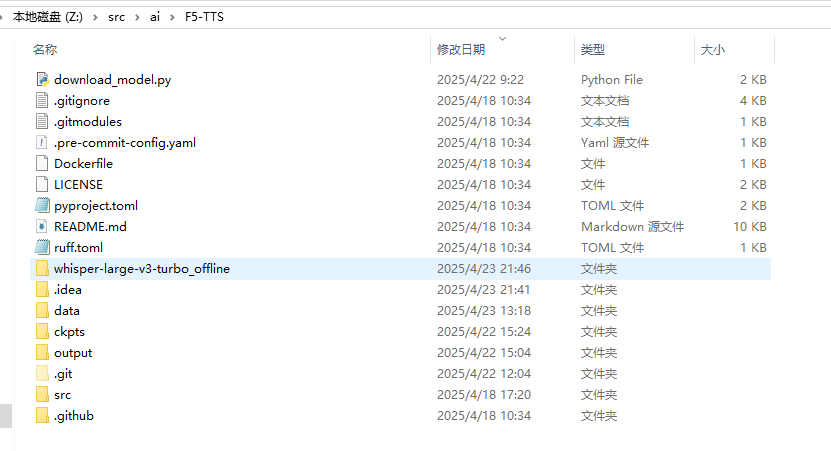The image size is (831, 451).
Task: Navigate to ai breadcrumb segment
Action: click(155, 17)
